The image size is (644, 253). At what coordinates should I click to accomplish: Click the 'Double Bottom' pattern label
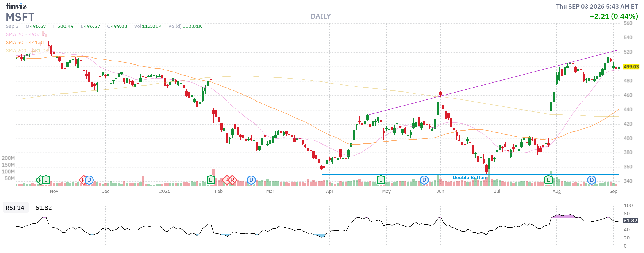(470, 178)
